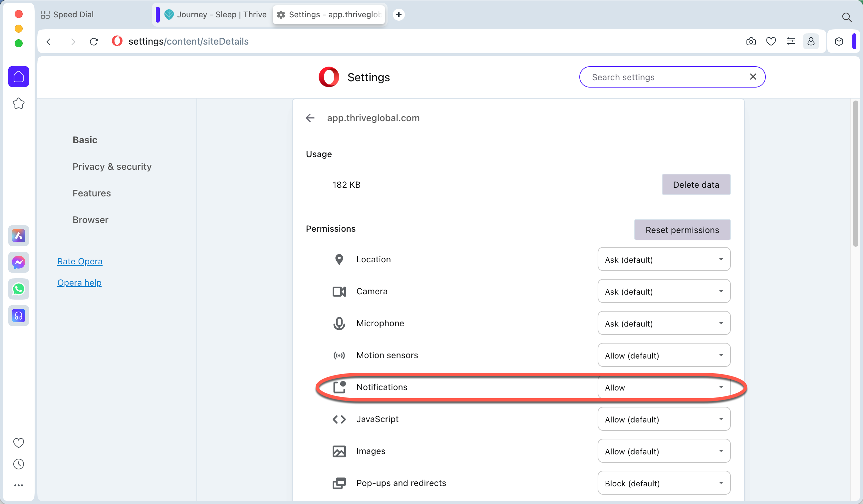Open WhatsApp in the sidebar
This screenshot has width=863, height=504.
point(19,289)
